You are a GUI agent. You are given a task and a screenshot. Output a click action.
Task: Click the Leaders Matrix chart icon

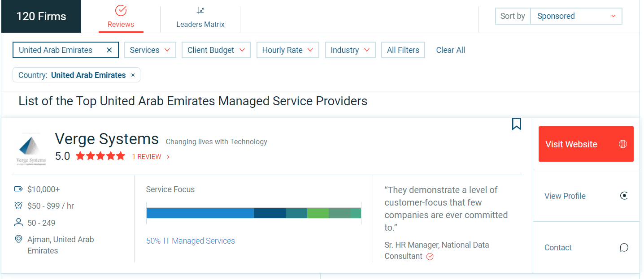click(200, 11)
